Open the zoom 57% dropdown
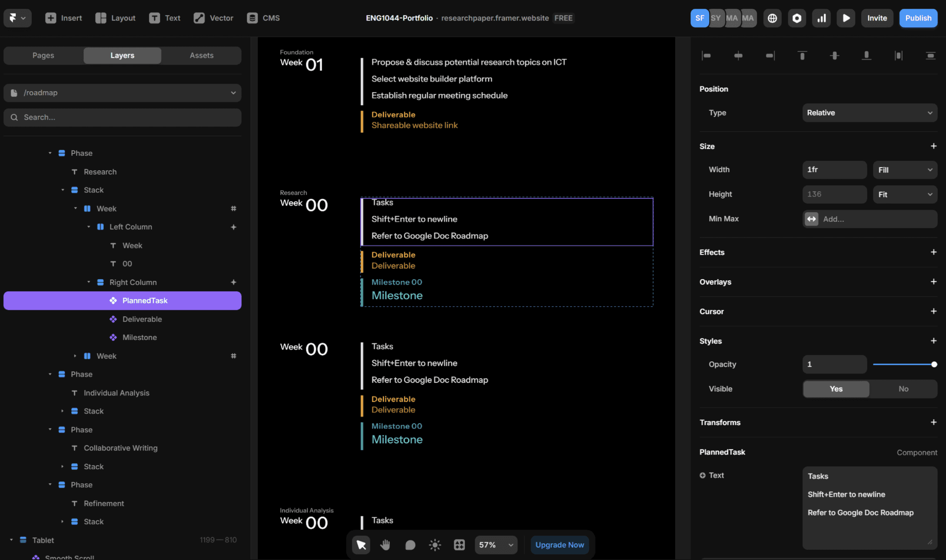946x560 pixels. point(496,545)
